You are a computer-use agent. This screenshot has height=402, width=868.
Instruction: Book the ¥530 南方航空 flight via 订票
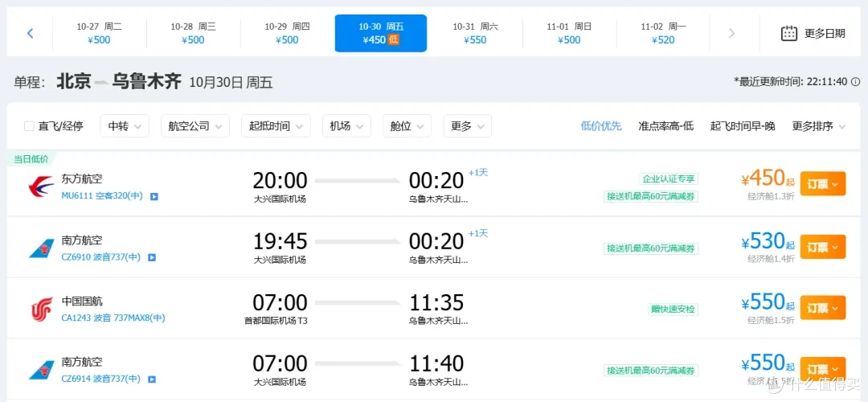pos(823,247)
